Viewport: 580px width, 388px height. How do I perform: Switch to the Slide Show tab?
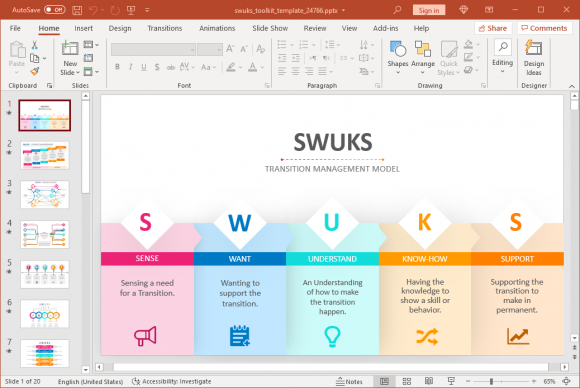270,28
